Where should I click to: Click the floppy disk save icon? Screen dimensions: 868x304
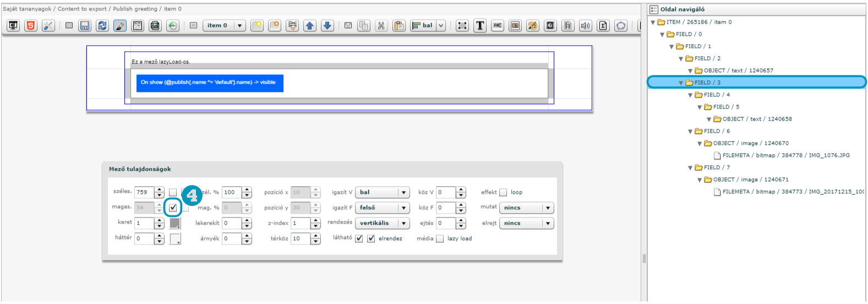pos(84,25)
